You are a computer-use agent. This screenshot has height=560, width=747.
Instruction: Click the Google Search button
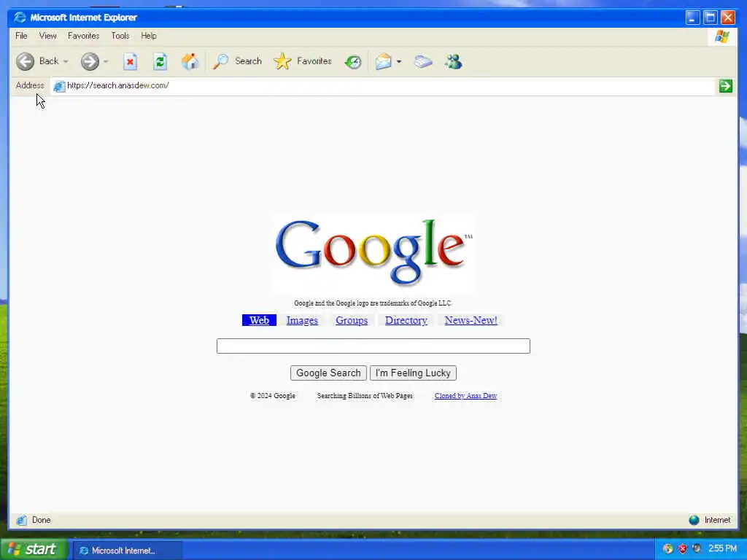pyautogui.click(x=328, y=373)
